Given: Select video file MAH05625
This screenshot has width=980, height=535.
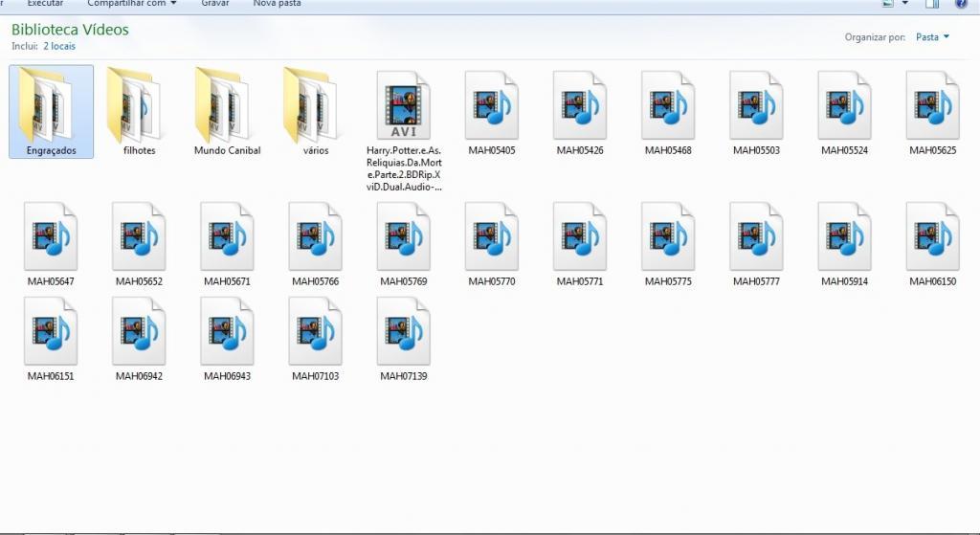Looking at the screenshot, I should pos(932,113).
